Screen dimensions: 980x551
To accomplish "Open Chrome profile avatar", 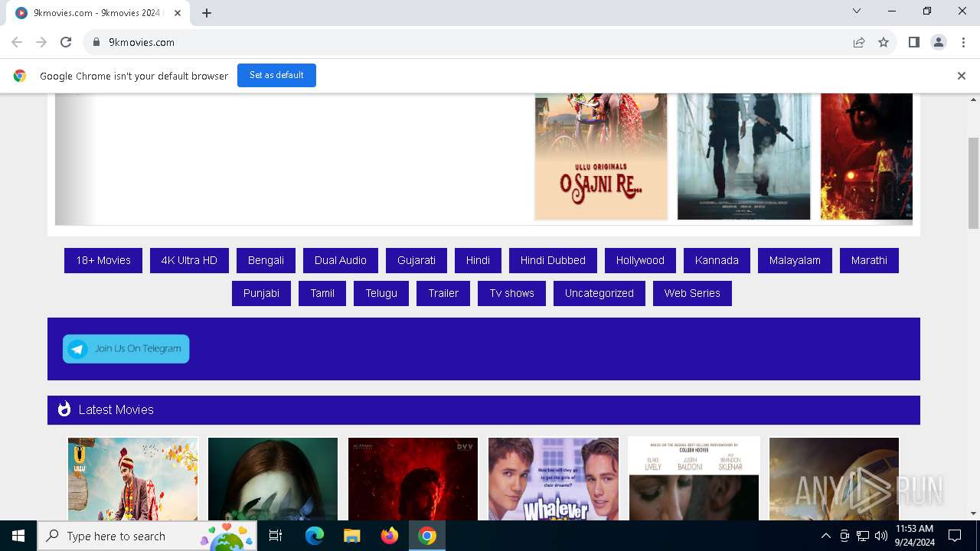I will [x=938, y=42].
